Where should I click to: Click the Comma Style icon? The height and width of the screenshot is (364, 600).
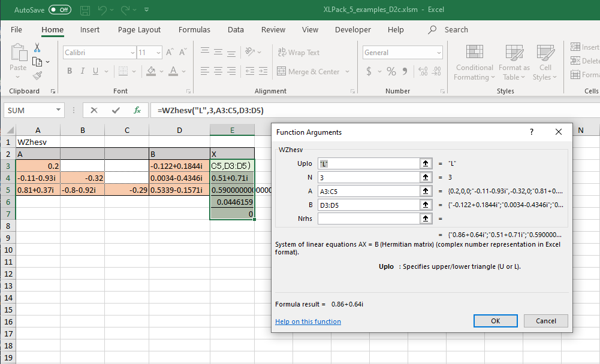pos(405,71)
